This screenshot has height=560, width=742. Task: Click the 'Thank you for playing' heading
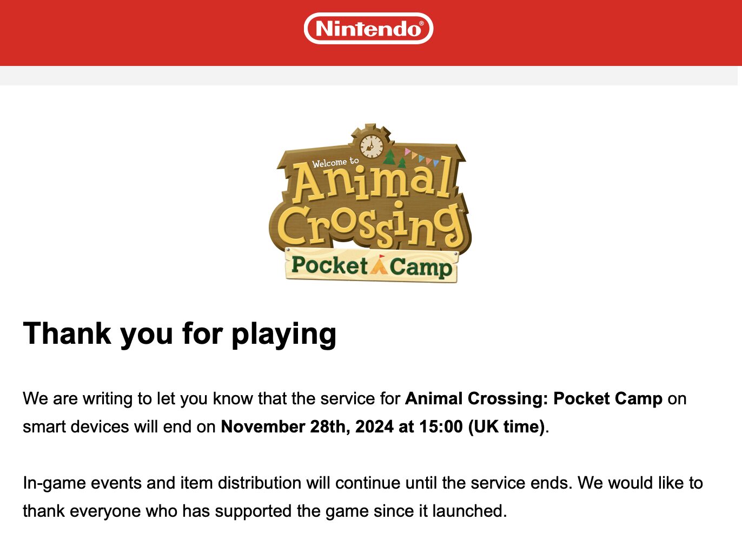180,334
